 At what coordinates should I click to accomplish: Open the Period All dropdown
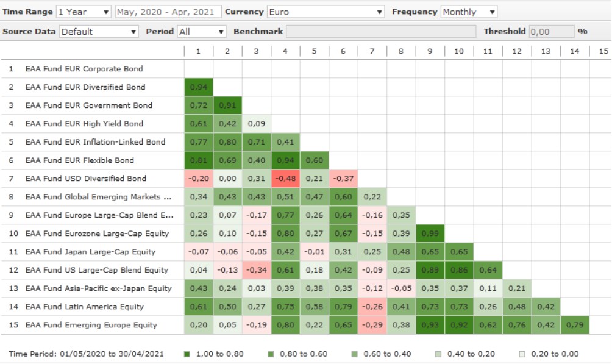(x=201, y=32)
